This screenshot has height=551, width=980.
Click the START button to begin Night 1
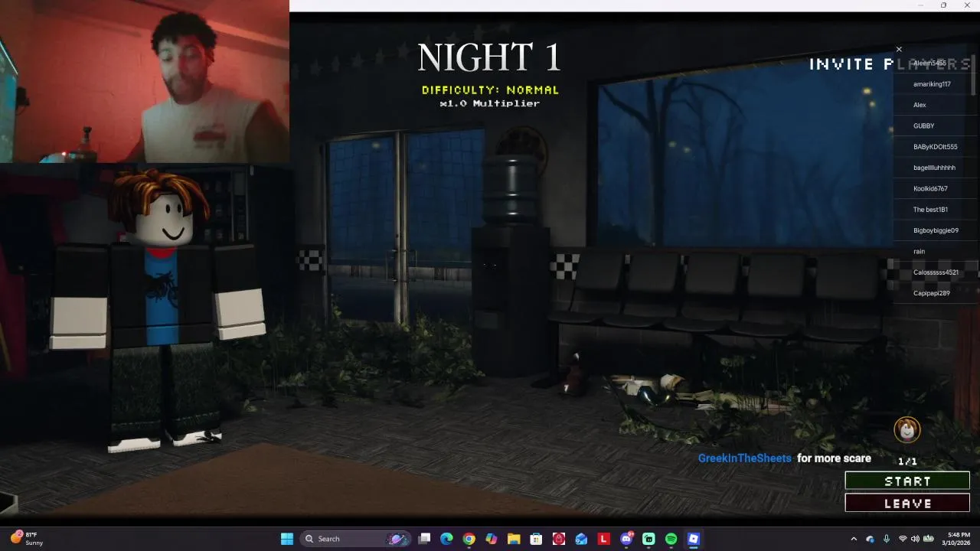[x=907, y=481]
